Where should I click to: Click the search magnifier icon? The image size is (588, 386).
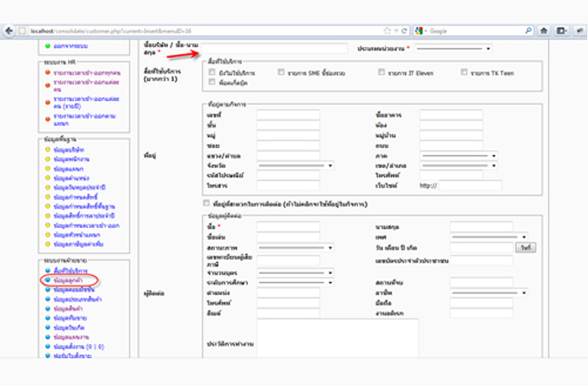(528, 30)
